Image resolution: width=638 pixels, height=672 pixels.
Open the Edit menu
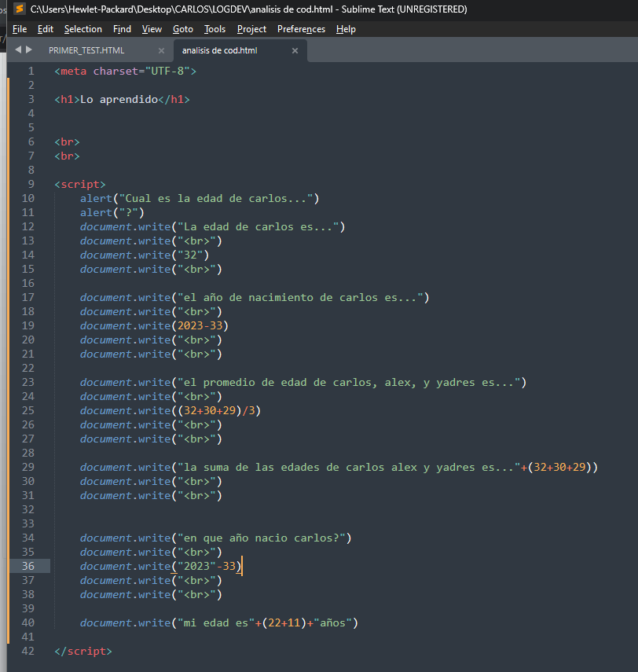pyautogui.click(x=46, y=29)
